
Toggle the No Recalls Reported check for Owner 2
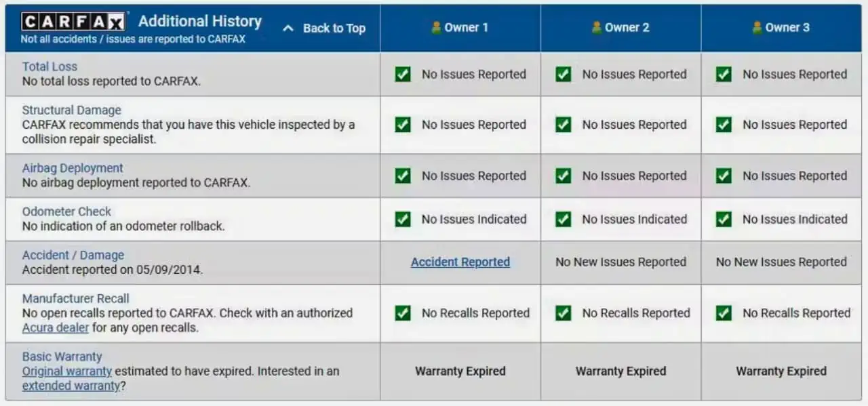click(x=563, y=313)
